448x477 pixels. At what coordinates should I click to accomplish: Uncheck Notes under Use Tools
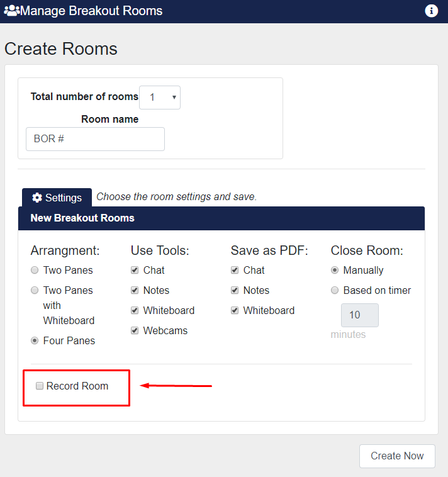point(135,291)
